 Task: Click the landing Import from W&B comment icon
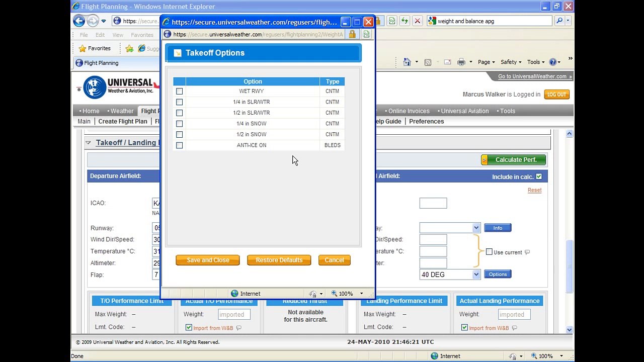(x=514, y=328)
